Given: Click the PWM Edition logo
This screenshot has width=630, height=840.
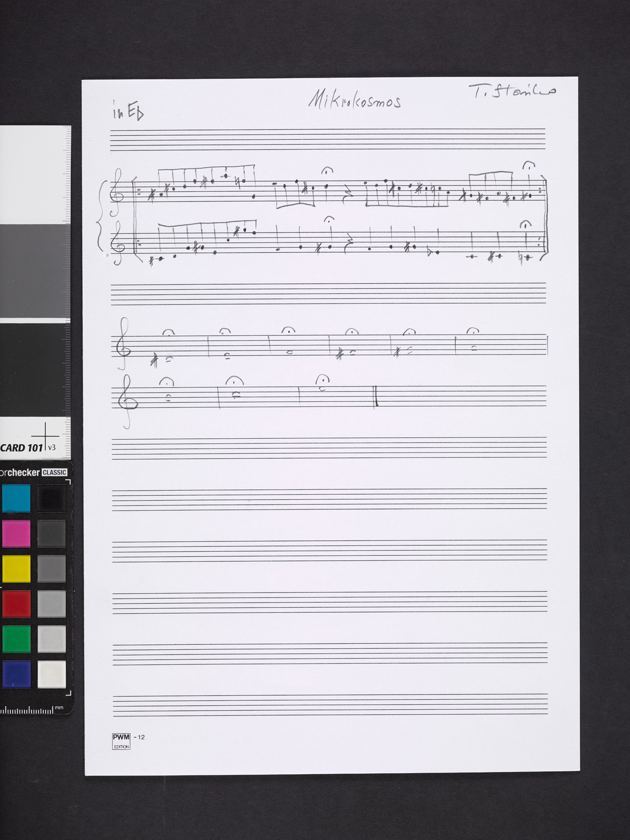Looking at the screenshot, I should [121, 741].
